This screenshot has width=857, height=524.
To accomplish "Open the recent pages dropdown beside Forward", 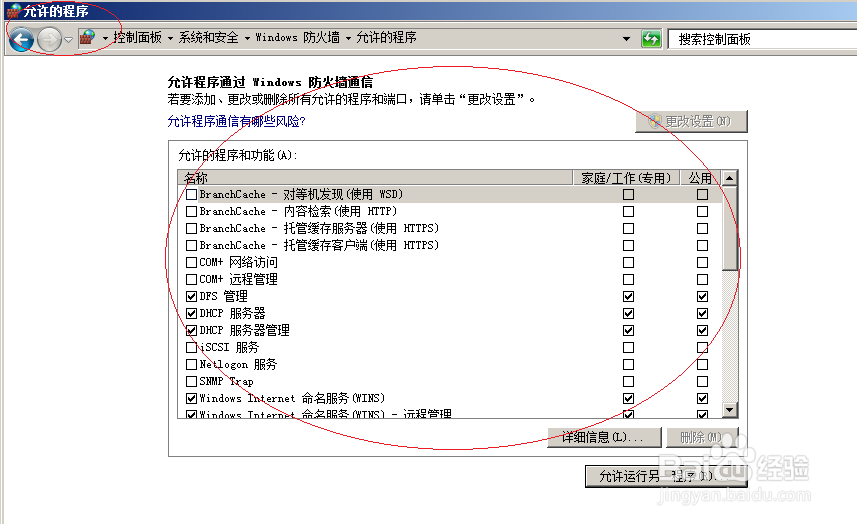I will (x=68, y=39).
